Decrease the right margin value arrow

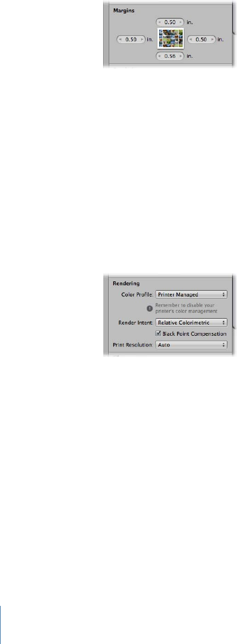point(190,39)
